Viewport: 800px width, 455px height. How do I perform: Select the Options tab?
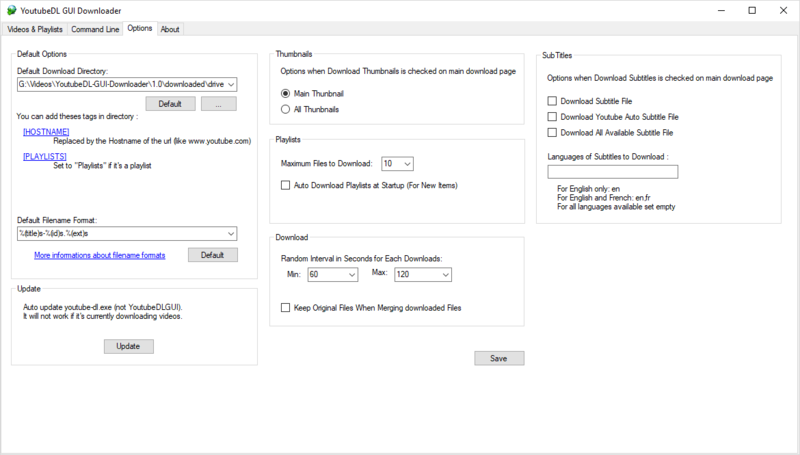click(x=140, y=29)
